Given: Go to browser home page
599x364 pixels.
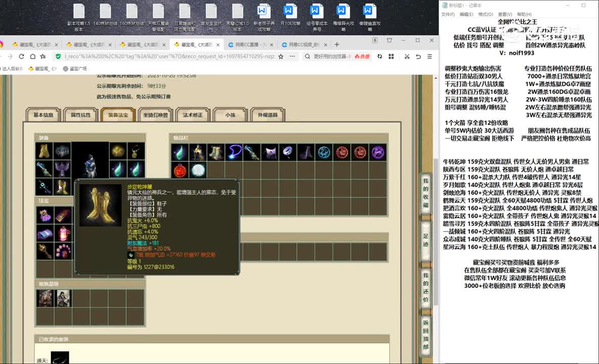Looking at the screenshot, I should click(33, 57).
